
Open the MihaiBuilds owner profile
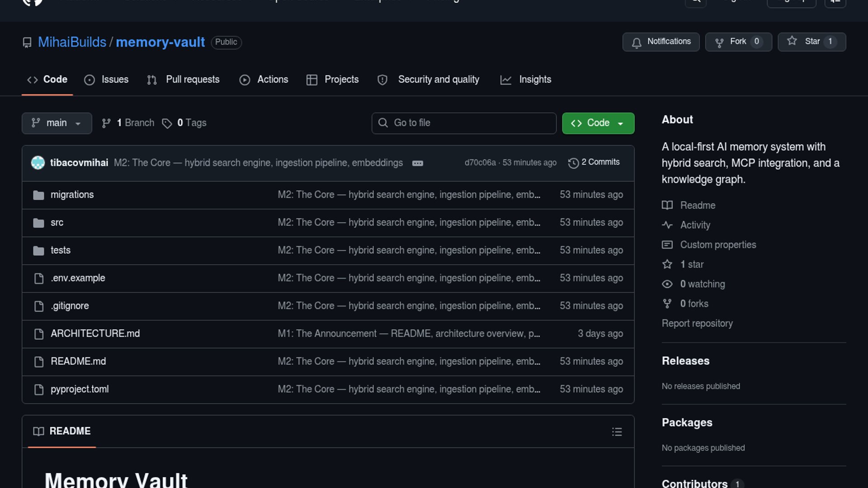point(72,42)
